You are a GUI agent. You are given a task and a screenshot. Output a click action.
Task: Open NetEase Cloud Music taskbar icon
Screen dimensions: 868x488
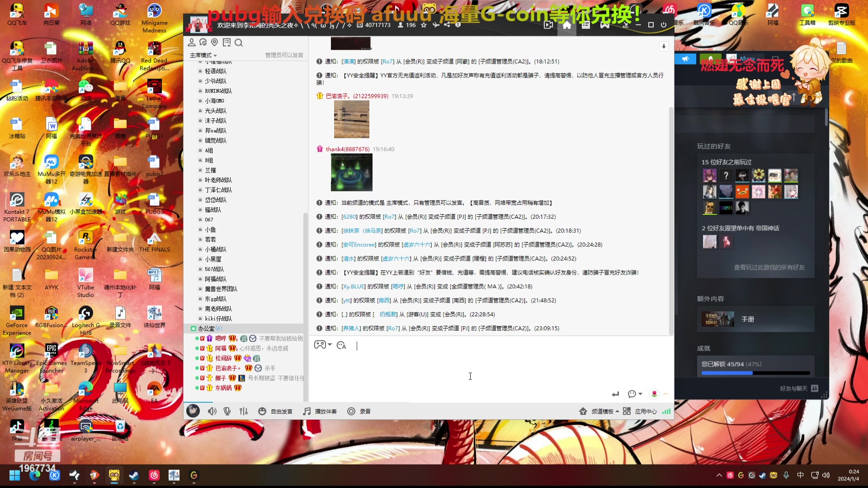click(154, 475)
